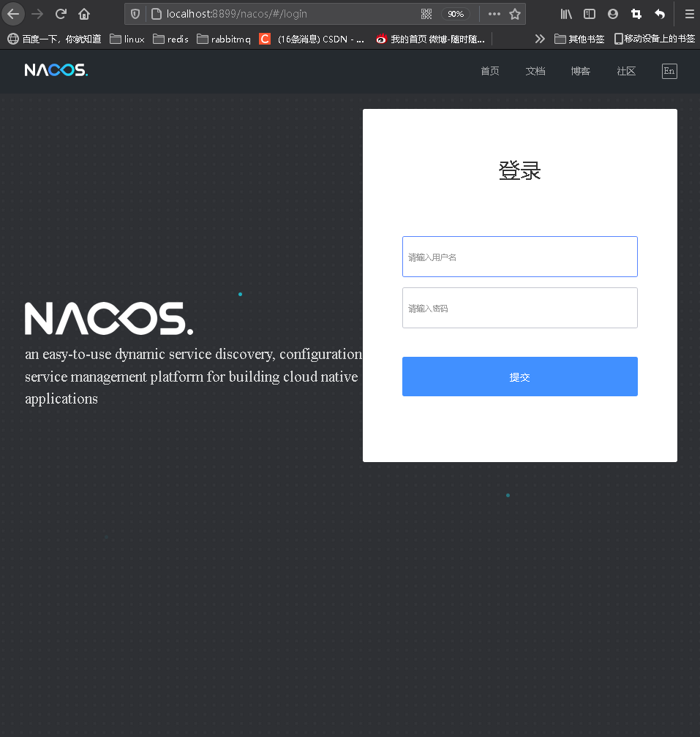Open the CSDN messages bookmark
Image resolution: width=700 pixels, height=737 pixels.
pyautogui.click(x=312, y=39)
